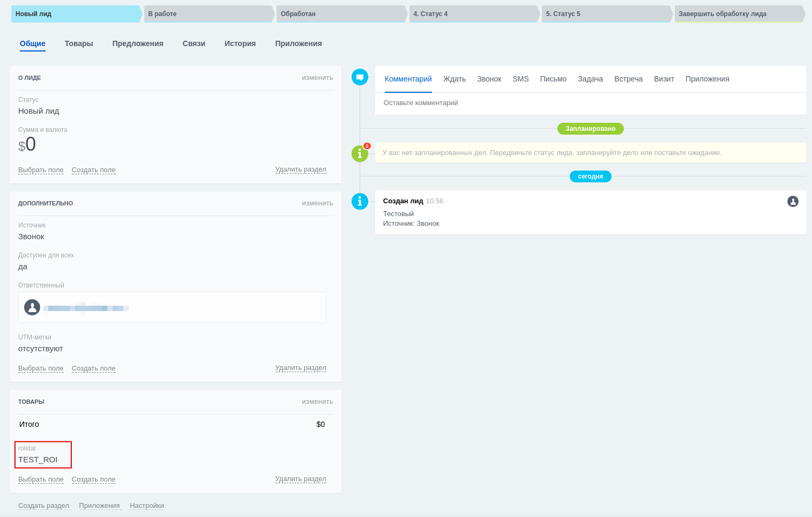812x517 pixels.
Task: Move lead to 'Обработан' stage
Action: tap(340, 14)
